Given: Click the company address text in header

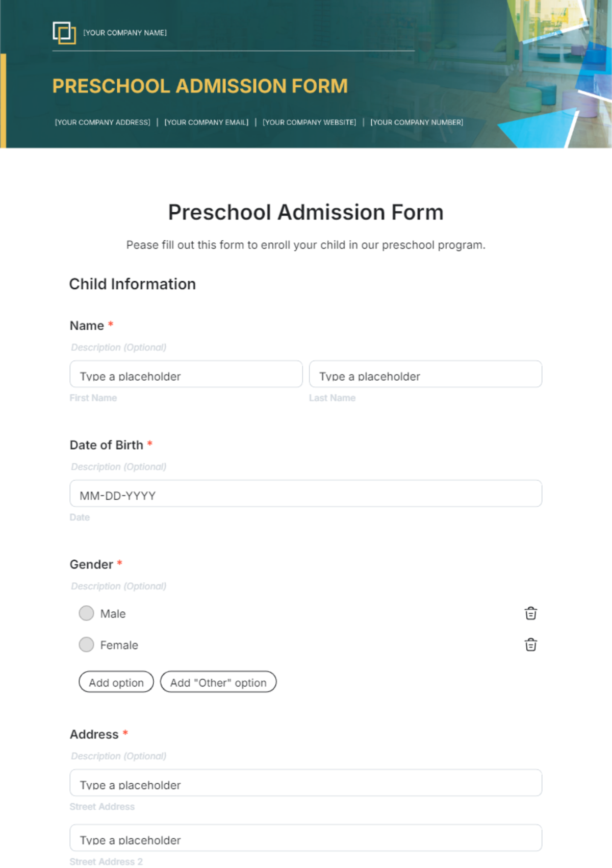Looking at the screenshot, I should (102, 122).
